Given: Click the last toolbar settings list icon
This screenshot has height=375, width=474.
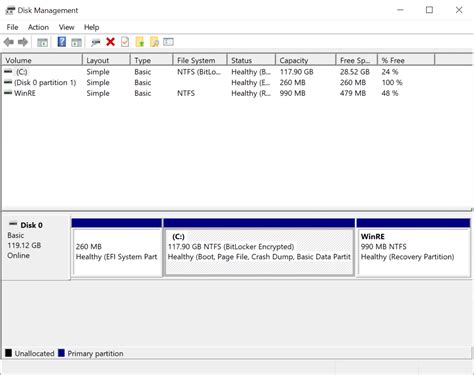Looking at the screenshot, I should pos(168,42).
